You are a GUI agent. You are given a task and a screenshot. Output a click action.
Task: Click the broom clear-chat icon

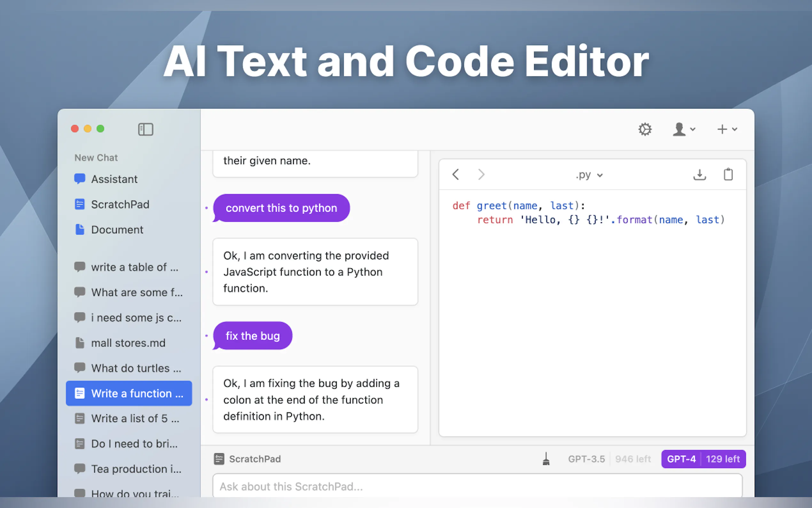(x=546, y=459)
